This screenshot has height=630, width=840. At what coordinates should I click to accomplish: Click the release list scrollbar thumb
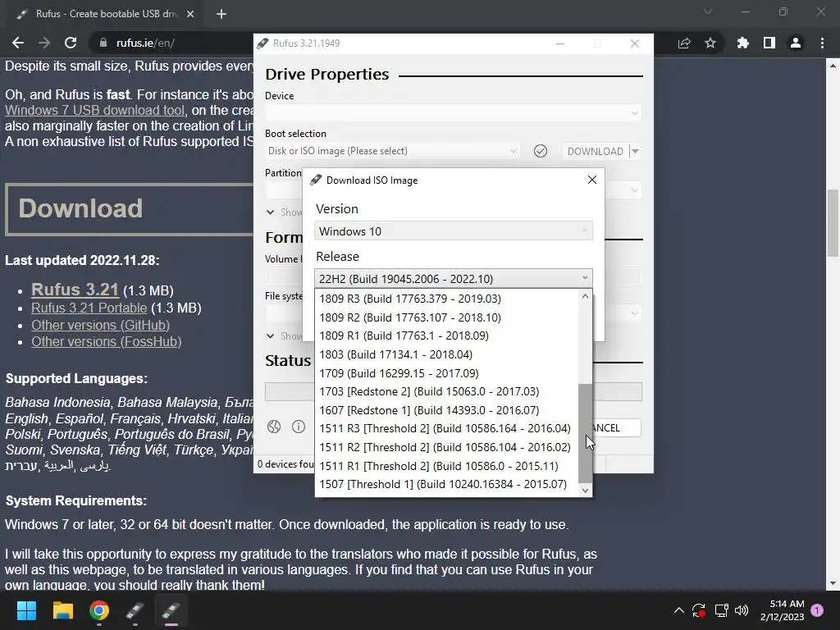pyautogui.click(x=585, y=433)
